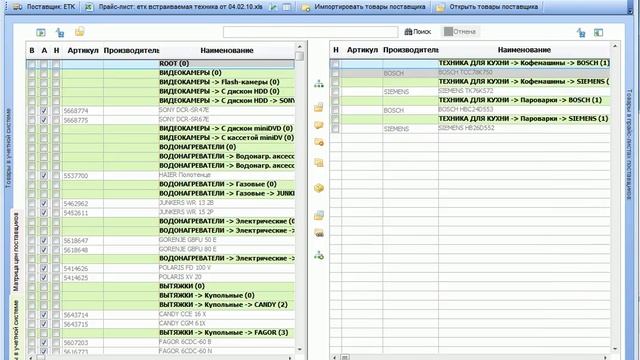The width and height of the screenshot is (640, 360).
Task: Click the left table's vertical scrollbar down arrow
Action: pos(300,349)
